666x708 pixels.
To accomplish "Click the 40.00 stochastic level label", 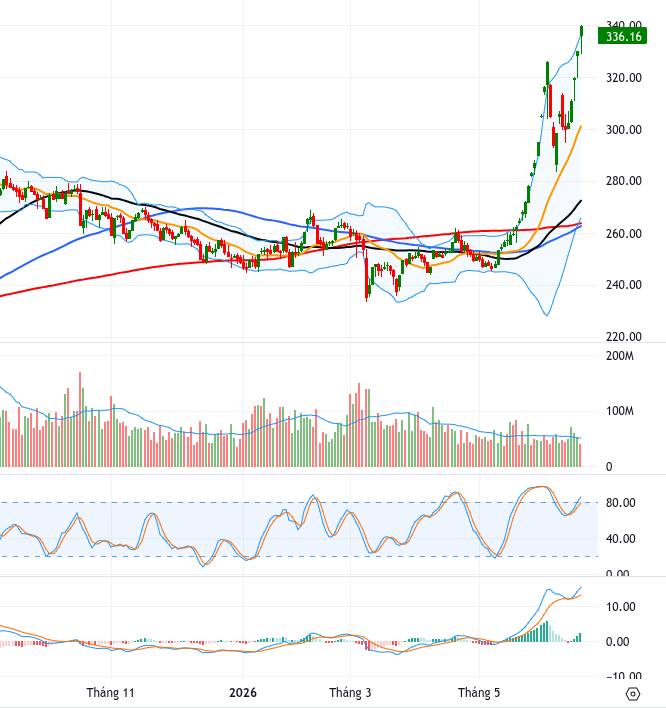I will [x=620, y=539].
